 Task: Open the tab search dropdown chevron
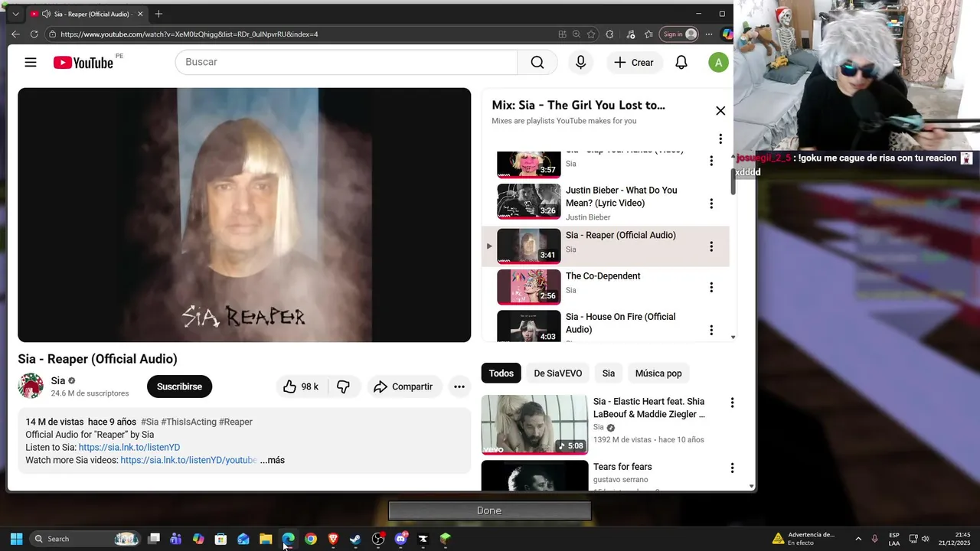(x=15, y=14)
